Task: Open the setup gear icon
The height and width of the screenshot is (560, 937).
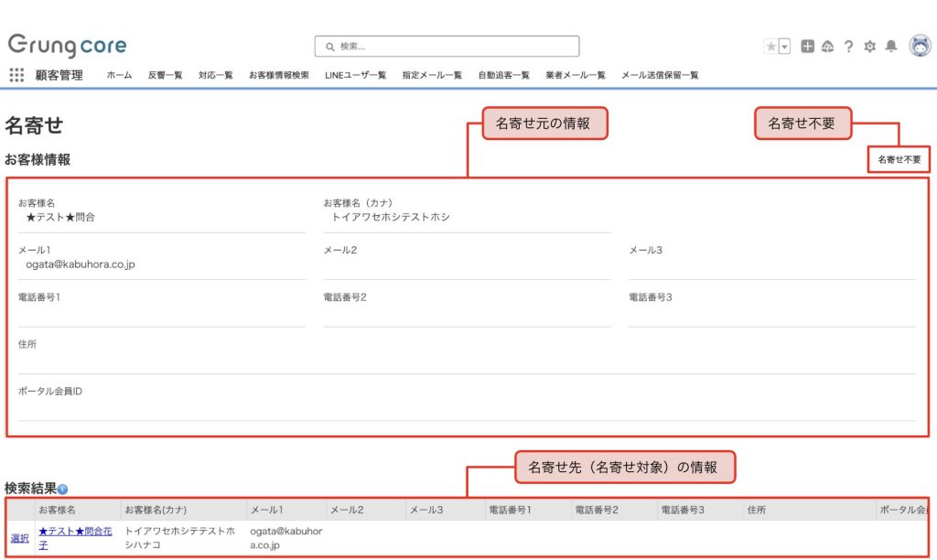Action: (869, 47)
